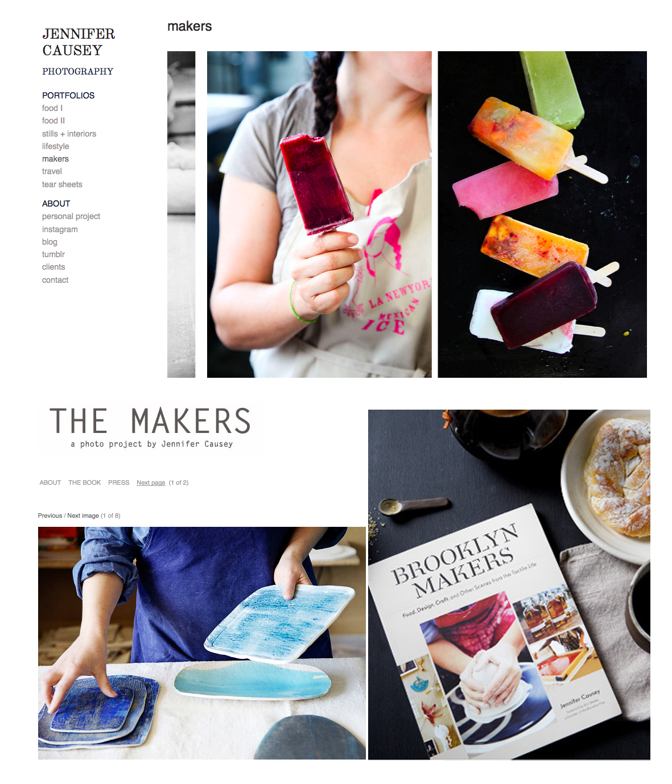
Task: Open the food II portfolio
Action: [53, 121]
